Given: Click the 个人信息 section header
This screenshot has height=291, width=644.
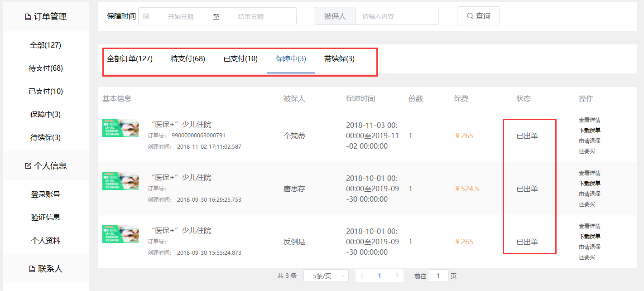Looking at the screenshot, I should click(45, 166).
